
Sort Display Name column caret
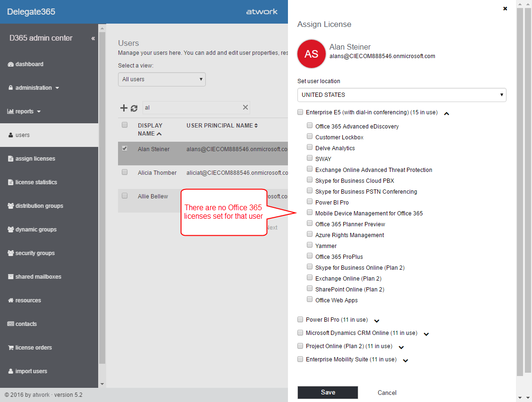click(159, 134)
